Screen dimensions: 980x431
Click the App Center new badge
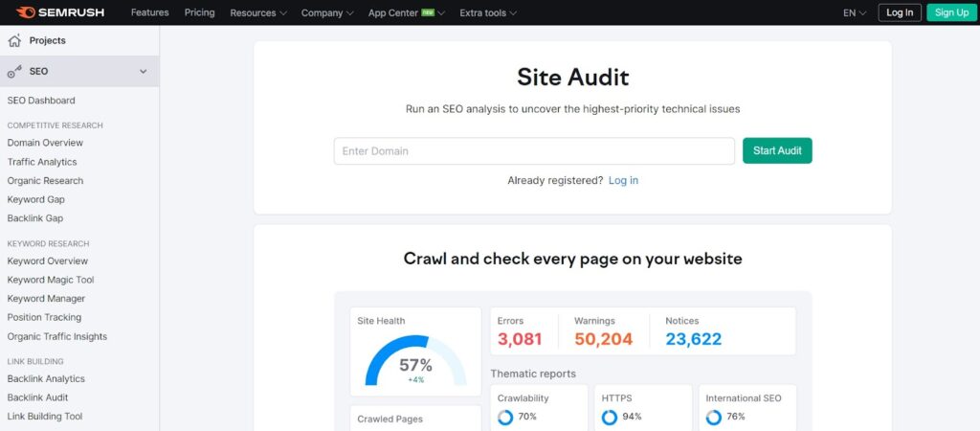(428, 11)
